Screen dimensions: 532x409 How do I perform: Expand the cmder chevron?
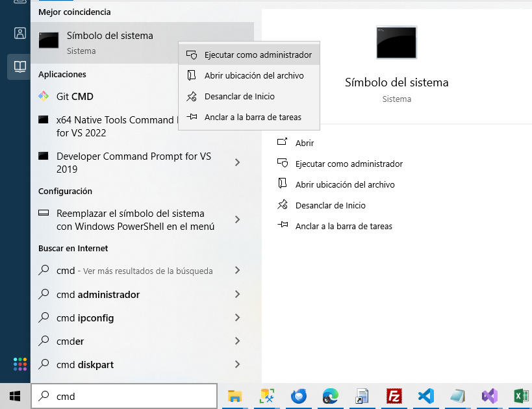238,341
